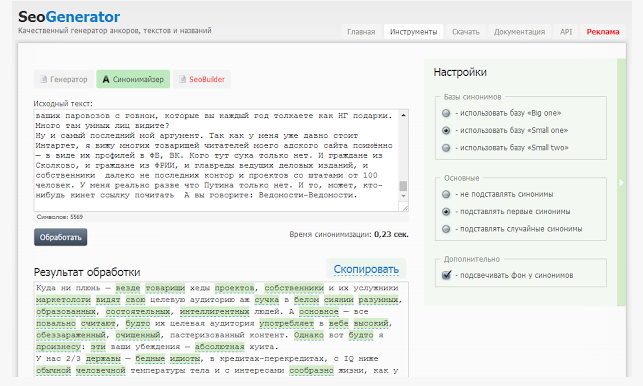Click highlighted synonym «державы» in result
This screenshot has height=386, width=643.
coord(103,359)
